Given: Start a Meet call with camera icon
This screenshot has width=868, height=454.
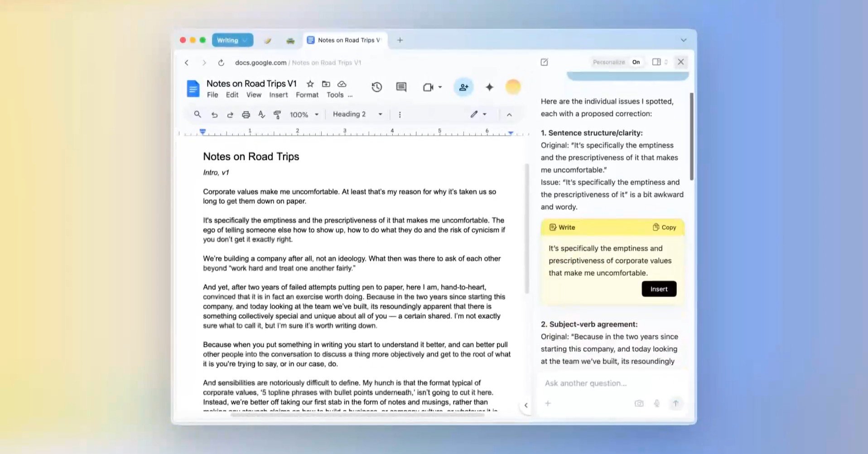Looking at the screenshot, I should point(428,87).
